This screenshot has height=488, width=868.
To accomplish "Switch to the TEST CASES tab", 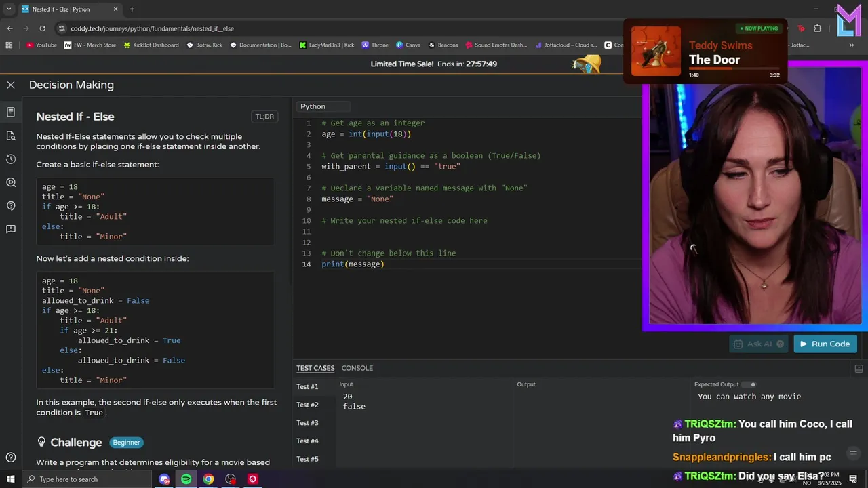I will (x=315, y=368).
